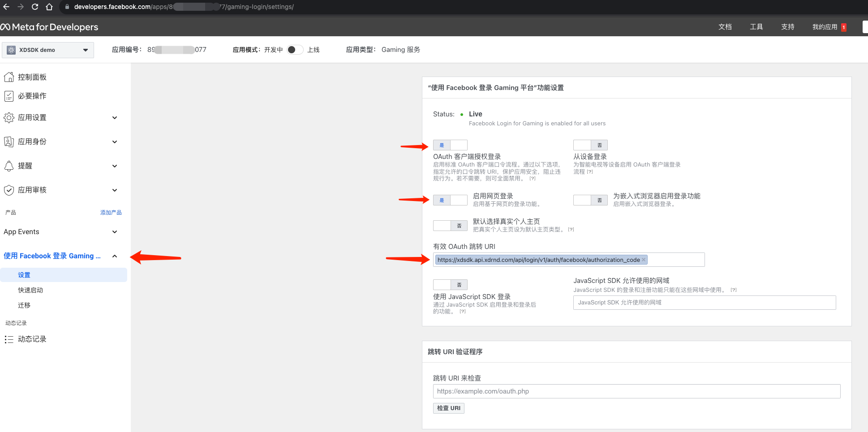Toggle the 启用网页登录 switch
Viewport: 868px width, 432px height.
tap(450, 200)
